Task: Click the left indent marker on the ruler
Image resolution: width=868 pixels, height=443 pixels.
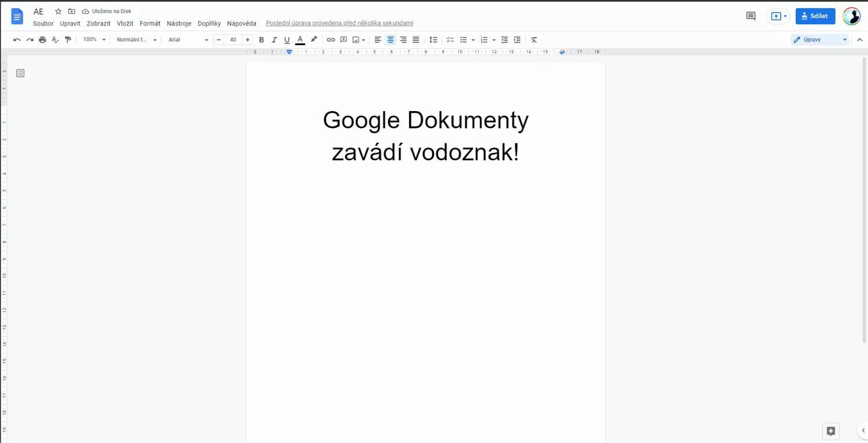Action: point(289,52)
